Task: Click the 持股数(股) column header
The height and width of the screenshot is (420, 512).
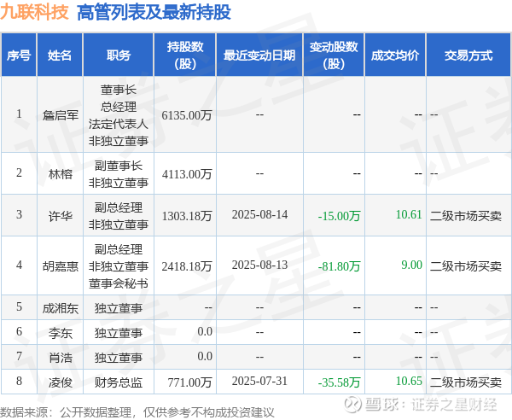Action: coord(185,55)
